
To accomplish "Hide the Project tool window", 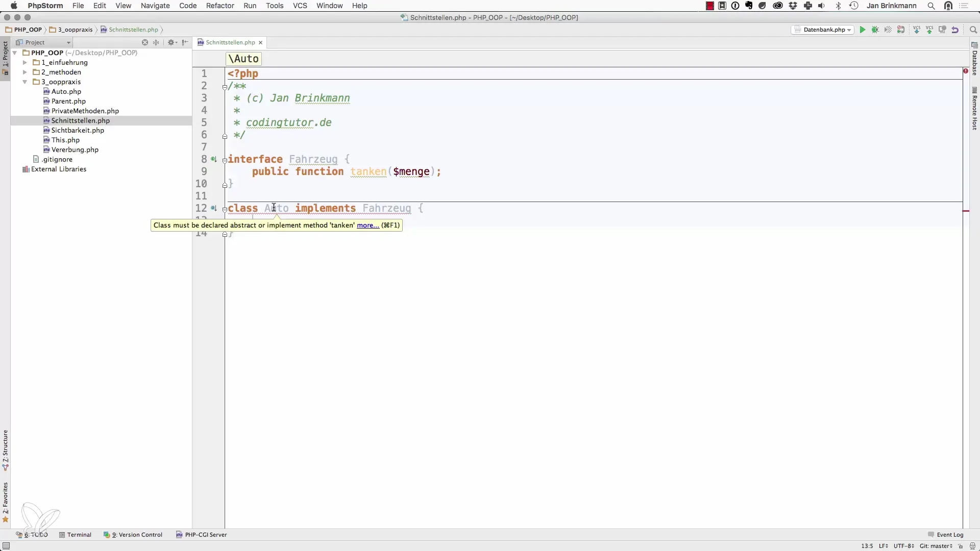I will (185, 42).
